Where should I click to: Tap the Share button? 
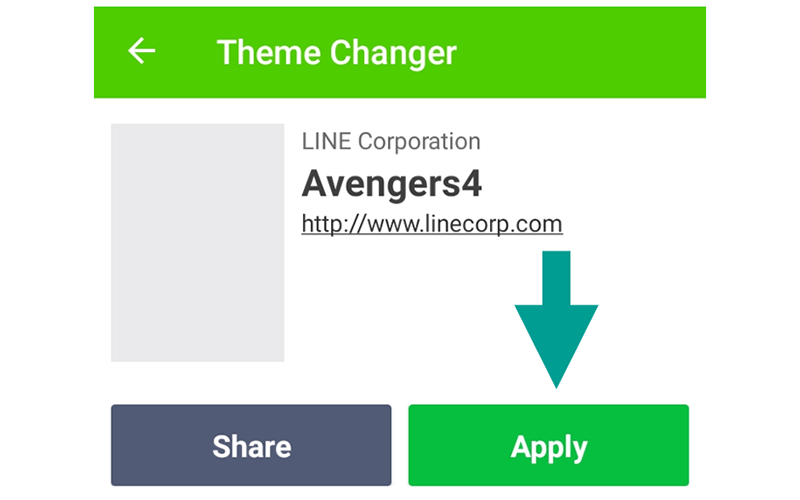[x=251, y=445]
